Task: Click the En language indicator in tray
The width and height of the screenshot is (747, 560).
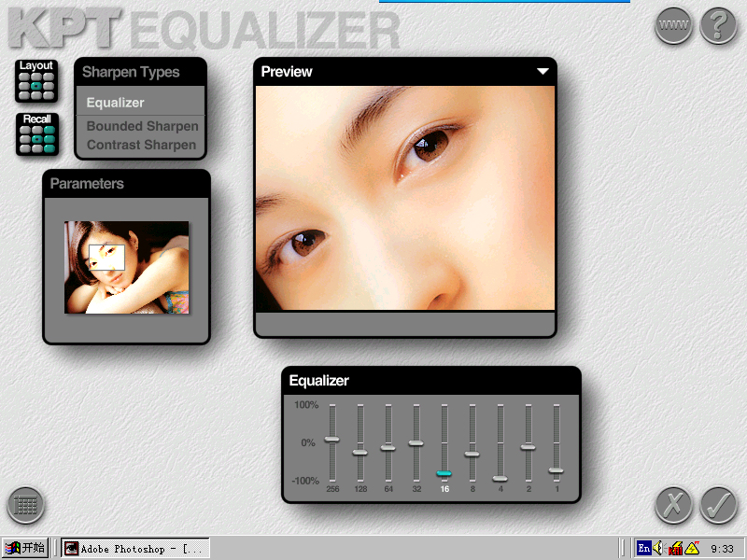Action: (643, 549)
